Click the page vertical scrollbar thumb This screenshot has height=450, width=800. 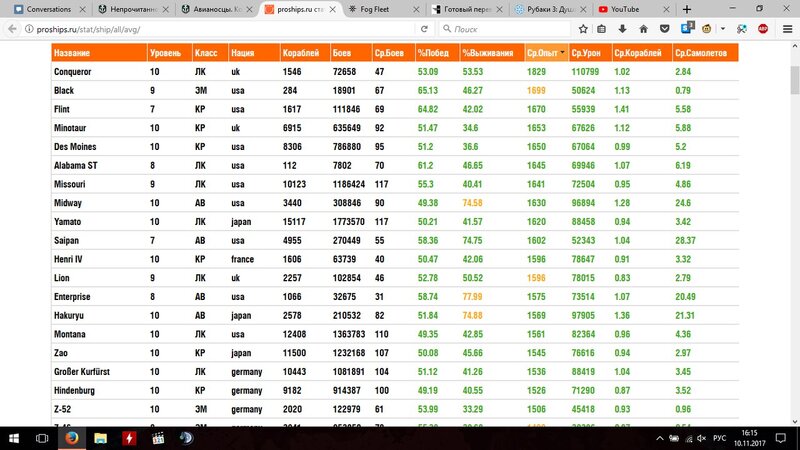tap(795, 80)
